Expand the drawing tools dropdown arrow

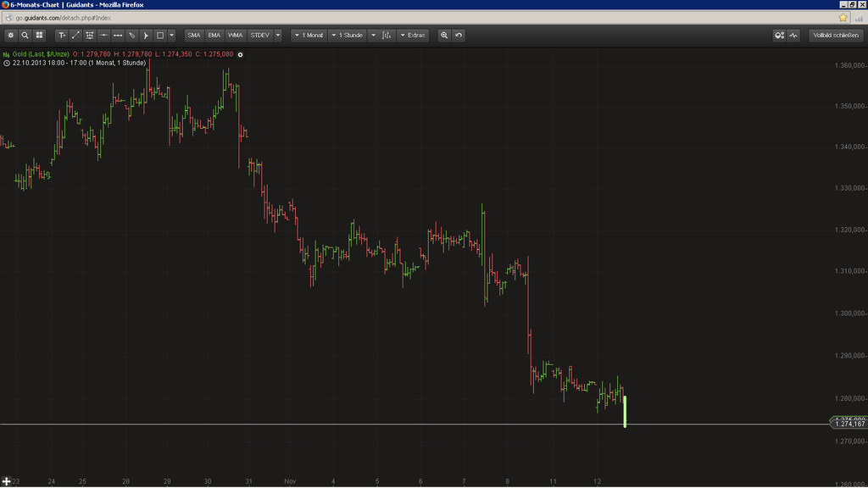171,36
